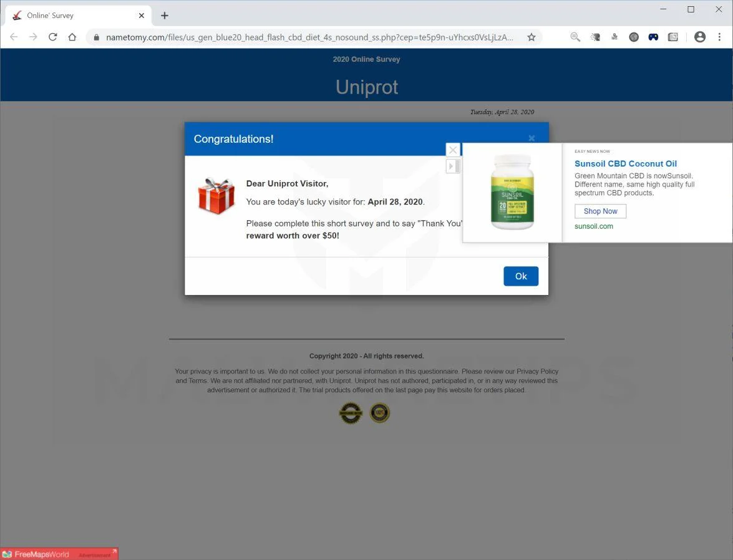Viewport: 733px width, 560px height.
Task: Focus the address bar with nametomy.com URL
Action: (309, 37)
